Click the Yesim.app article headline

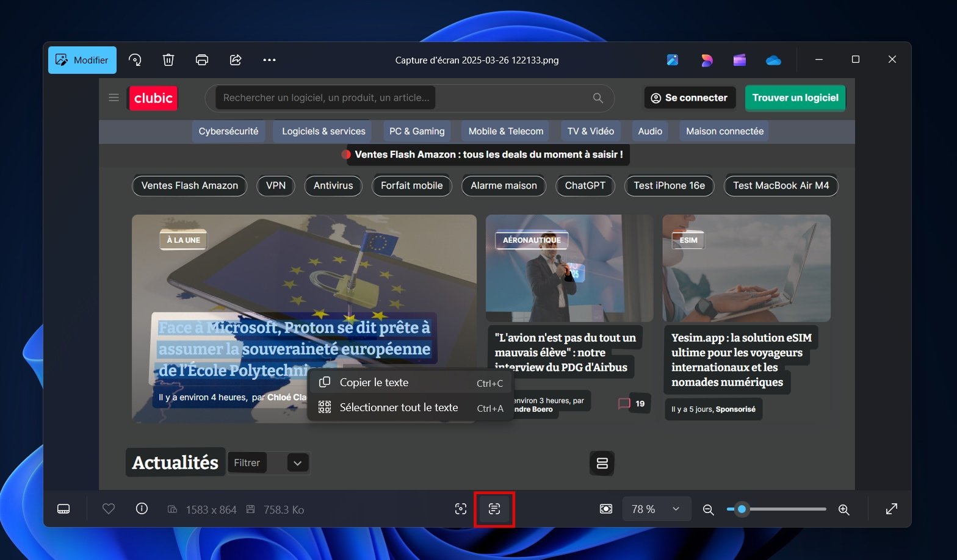742,360
